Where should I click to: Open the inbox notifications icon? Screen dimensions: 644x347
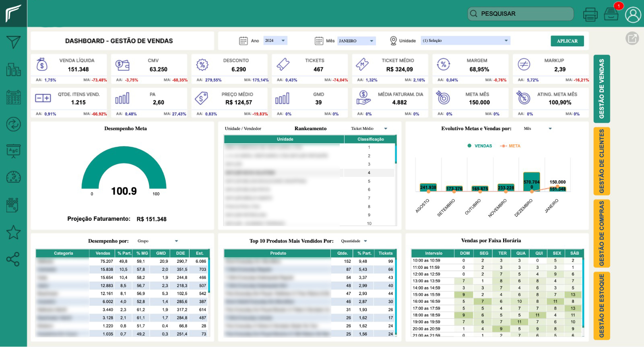tap(611, 14)
